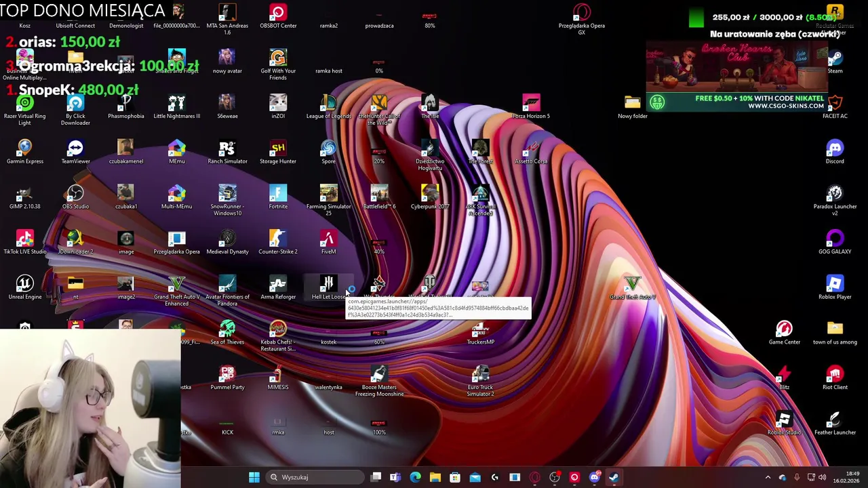This screenshot has width=868, height=488.
Task: Launch KICK desktop shortcut
Action: [x=227, y=423]
